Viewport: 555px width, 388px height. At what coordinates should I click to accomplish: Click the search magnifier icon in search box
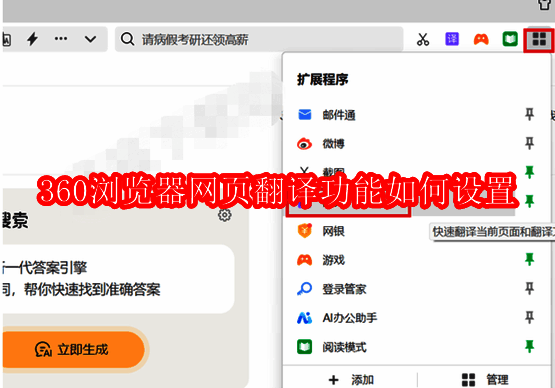coord(127,39)
